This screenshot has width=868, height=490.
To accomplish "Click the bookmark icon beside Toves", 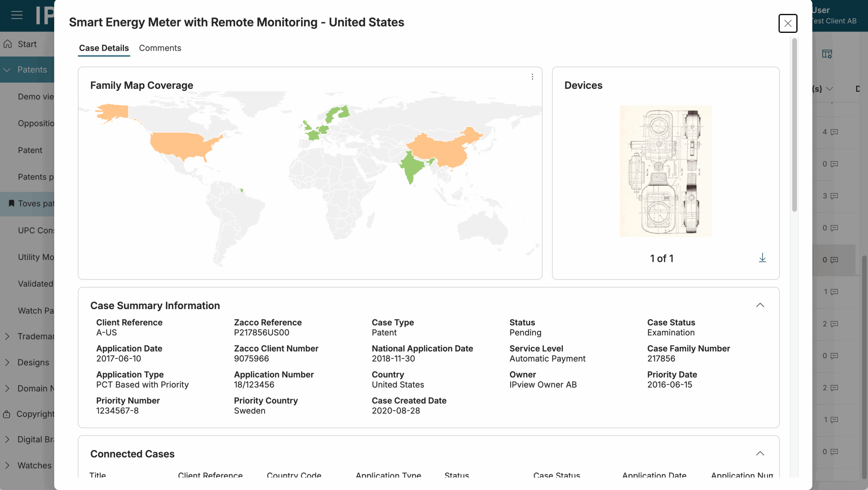I will tap(11, 203).
